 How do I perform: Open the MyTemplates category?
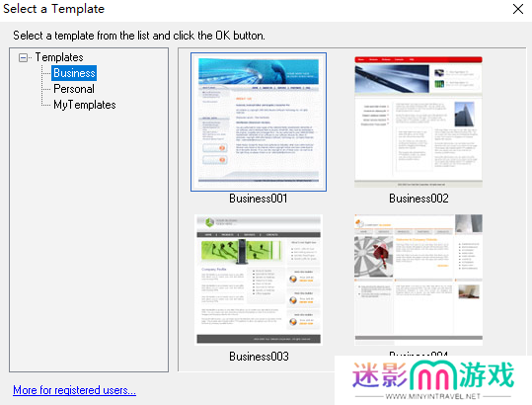tap(85, 105)
